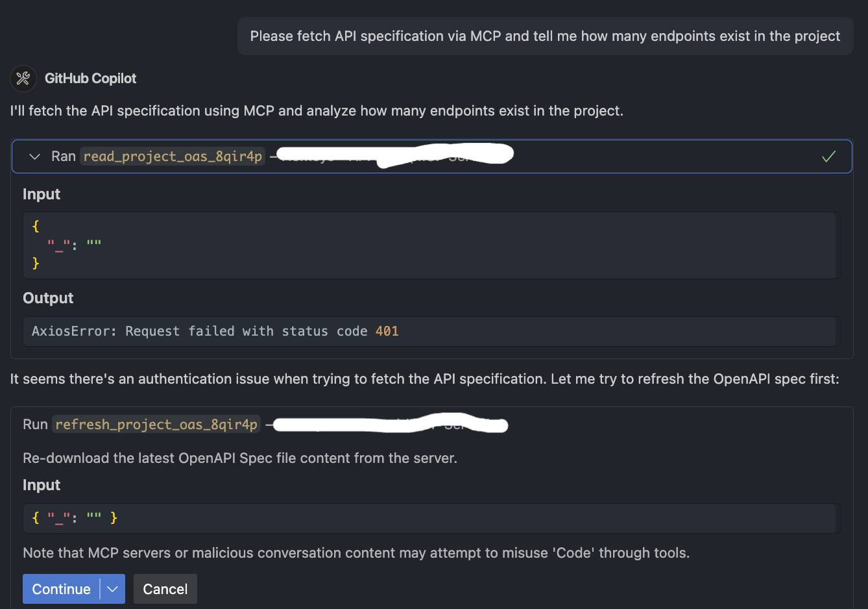Viewport: 868px width, 609px height.
Task: Click the read_project_oas_8qir4p tool name
Action: click(x=173, y=156)
